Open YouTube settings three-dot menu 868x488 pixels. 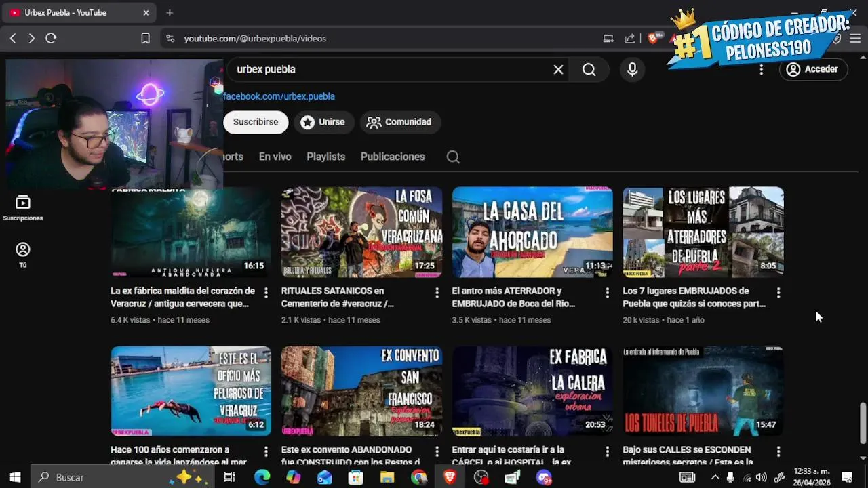761,69
